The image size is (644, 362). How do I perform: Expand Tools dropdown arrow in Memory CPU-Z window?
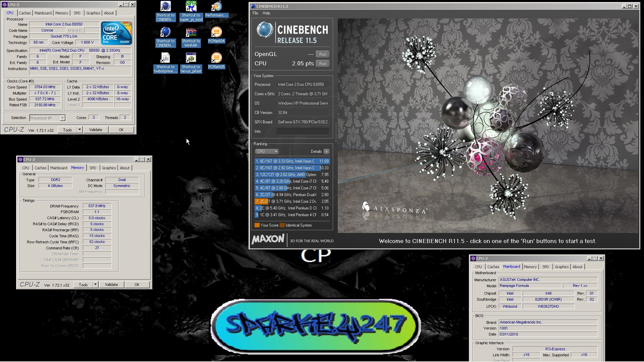[x=95, y=284]
